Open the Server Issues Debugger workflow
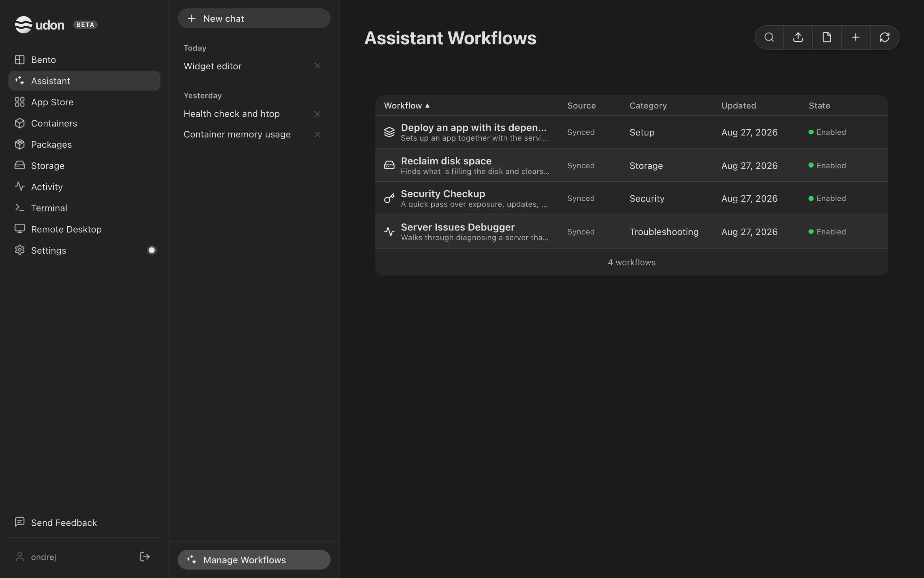Image resolution: width=924 pixels, height=578 pixels. (631, 232)
